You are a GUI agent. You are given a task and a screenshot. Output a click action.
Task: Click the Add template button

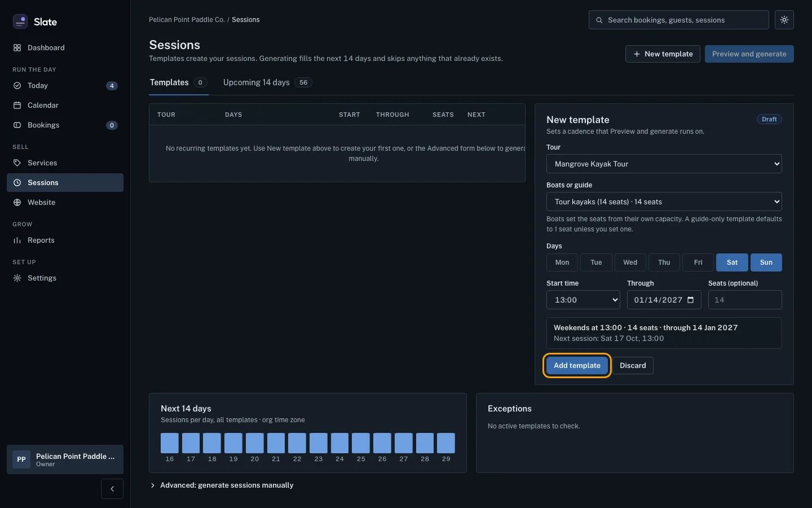click(577, 366)
